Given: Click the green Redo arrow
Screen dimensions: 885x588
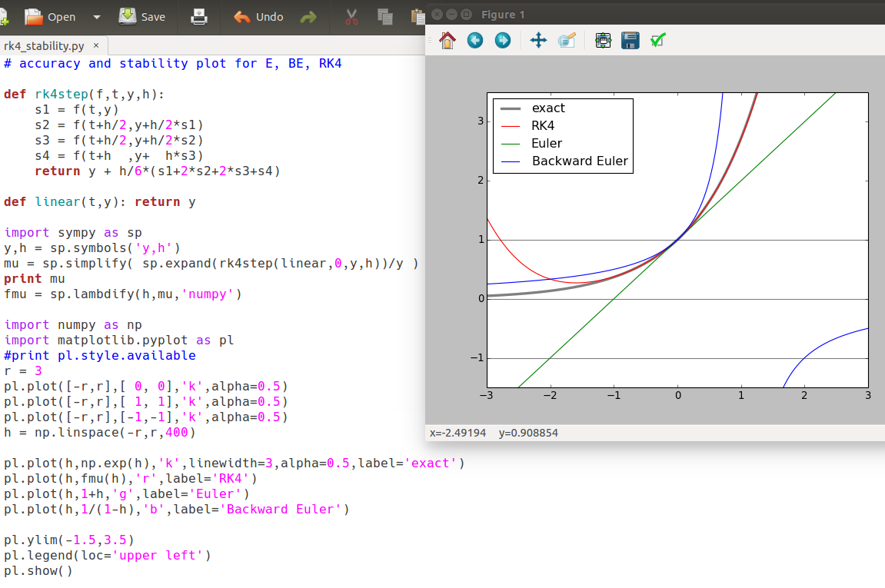Looking at the screenshot, I should (x=308, y=17).
